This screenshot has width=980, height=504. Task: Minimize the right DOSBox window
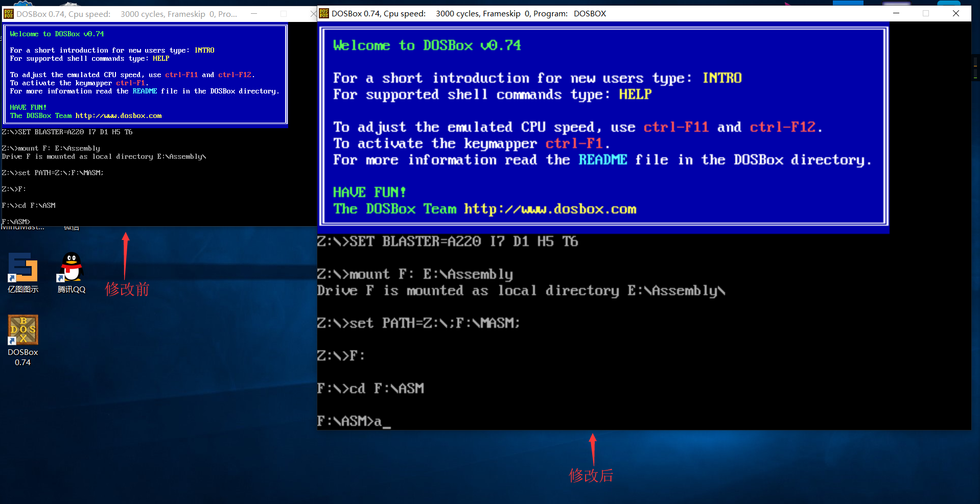pyautogui.click(x=896, y=13)
